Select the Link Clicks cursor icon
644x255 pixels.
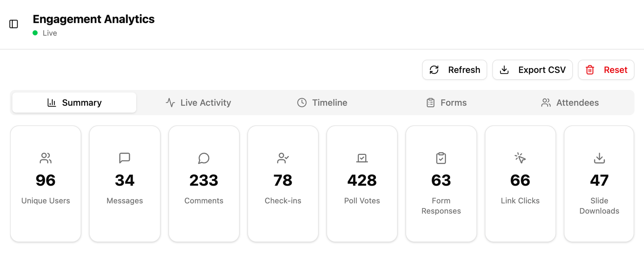click(x=520, y=158)
